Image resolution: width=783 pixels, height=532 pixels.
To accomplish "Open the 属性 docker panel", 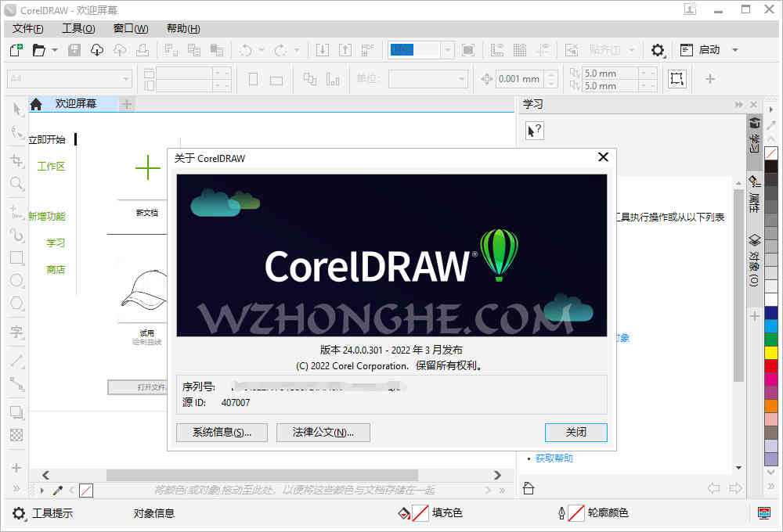I will tap(753, 197).
